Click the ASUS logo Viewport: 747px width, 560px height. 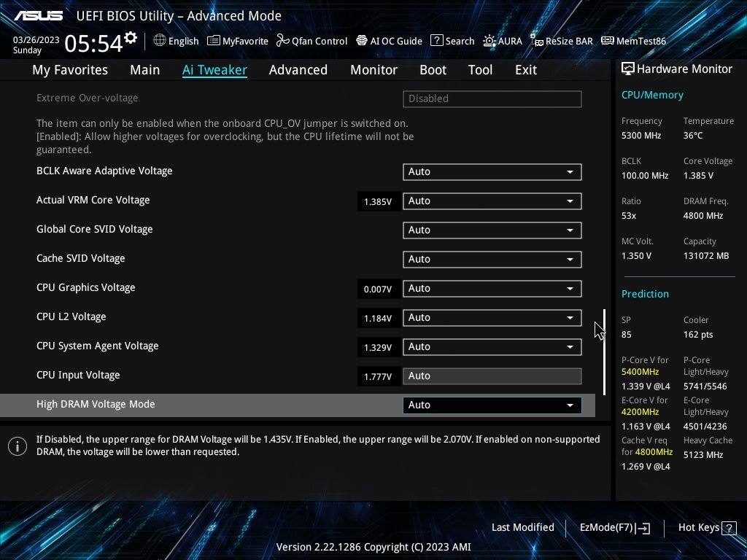[x=38, y=16]
